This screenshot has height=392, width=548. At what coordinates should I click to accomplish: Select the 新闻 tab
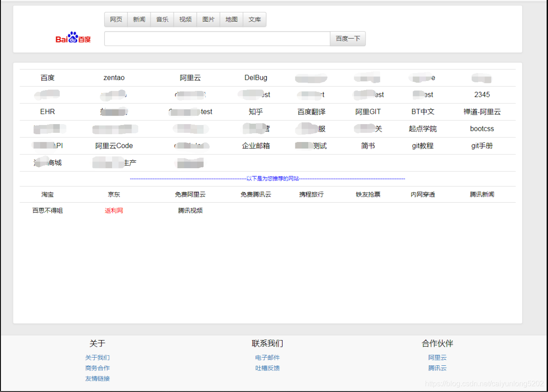click(139, 20)
